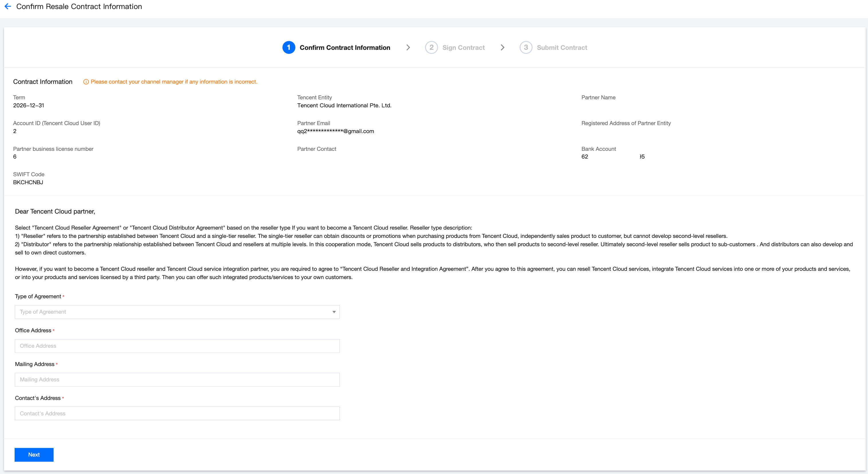
Task: Click the back arrow icon
Action: coord(8,6)
